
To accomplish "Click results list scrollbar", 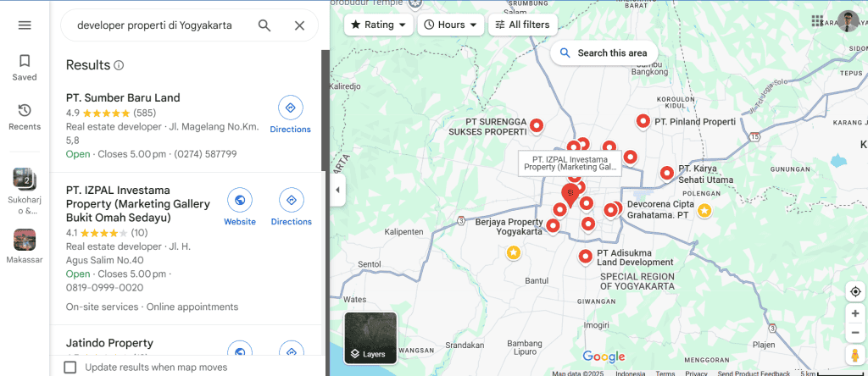I will (x=325, y=111).
